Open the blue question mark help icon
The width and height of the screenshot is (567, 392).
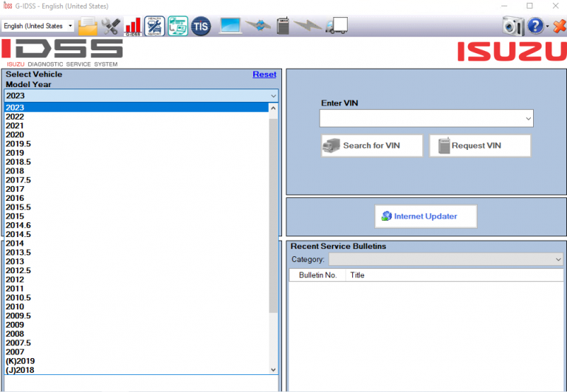tap(535, 26)
